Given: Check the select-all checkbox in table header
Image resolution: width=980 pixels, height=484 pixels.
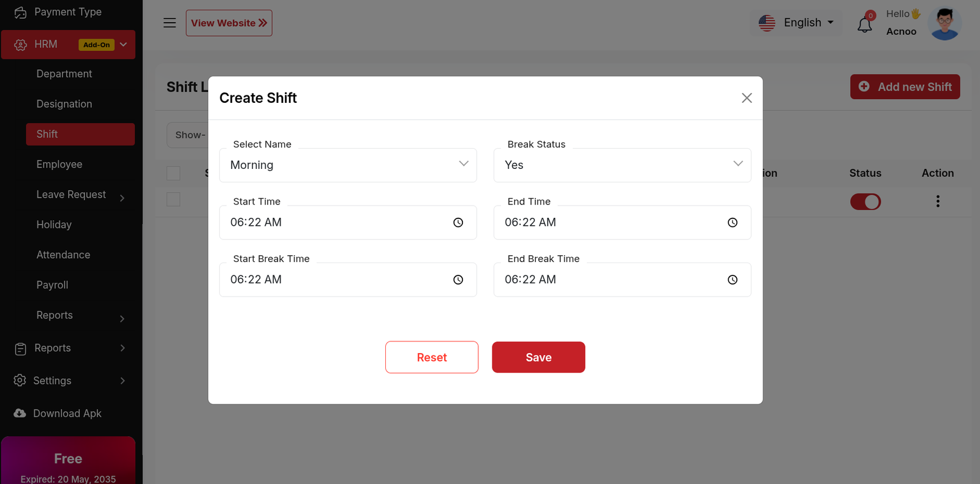Looking at the screenshot, I should click(174, 173).
